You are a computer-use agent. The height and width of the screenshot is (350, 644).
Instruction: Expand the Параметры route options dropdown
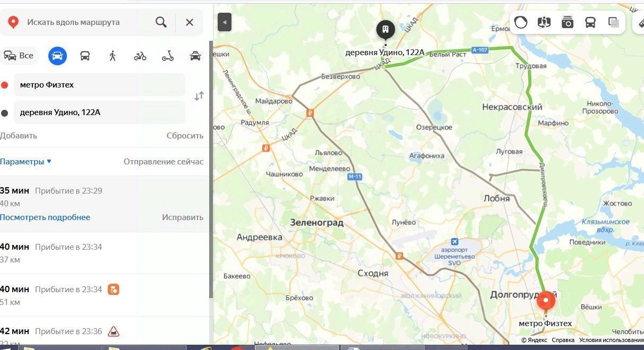(25, 162)
